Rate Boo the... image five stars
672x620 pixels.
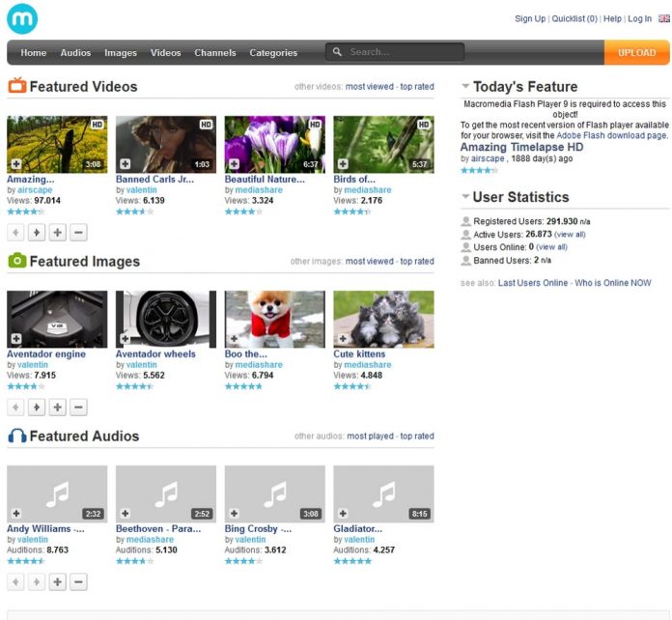[258, 386]
